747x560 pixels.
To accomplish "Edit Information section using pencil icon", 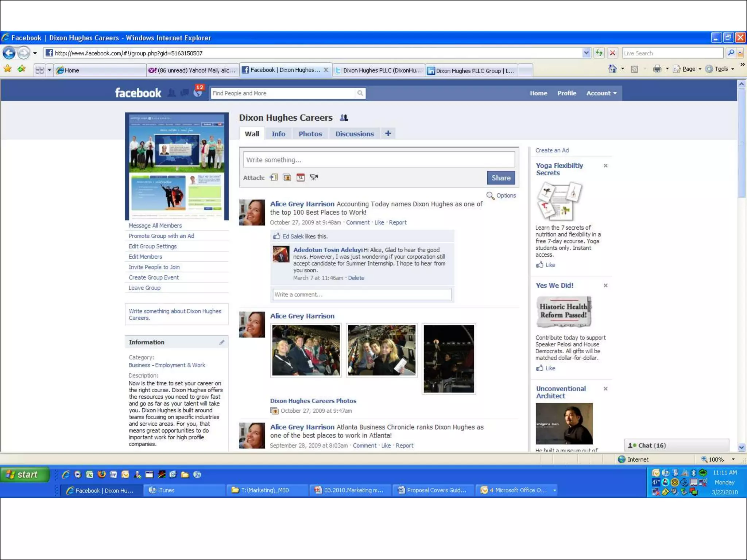I will click(222, 342).
